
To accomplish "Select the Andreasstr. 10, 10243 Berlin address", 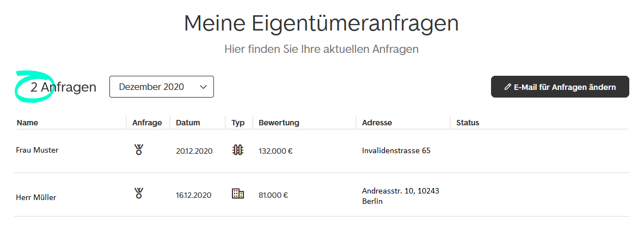I will (x=400, y=196).
